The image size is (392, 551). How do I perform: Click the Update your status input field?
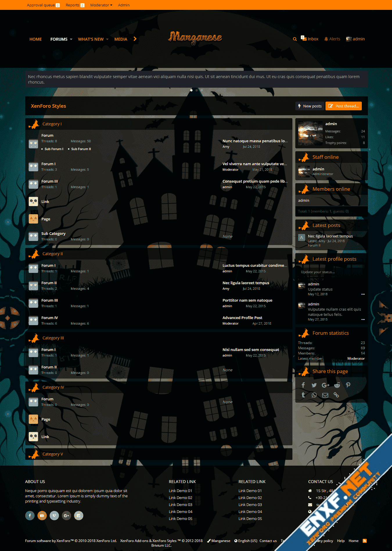click(x=331, y=272)
